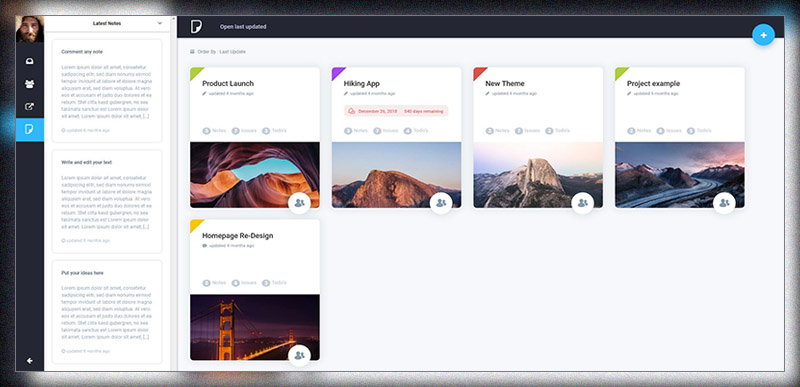Click updated 5 months ago under Project example
Image resolution: width=800 pixels, height=387 pixels.
(656, 93)
